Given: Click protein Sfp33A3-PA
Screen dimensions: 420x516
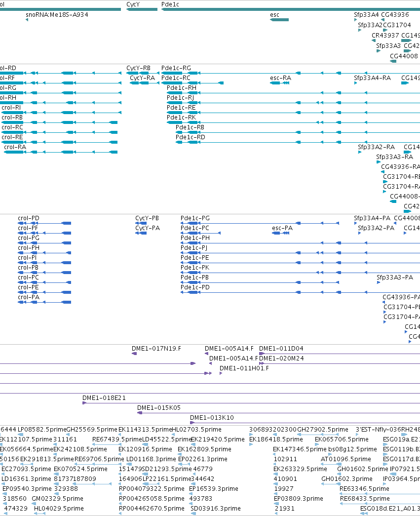Looking at the screenshot, I should [395, 278].
